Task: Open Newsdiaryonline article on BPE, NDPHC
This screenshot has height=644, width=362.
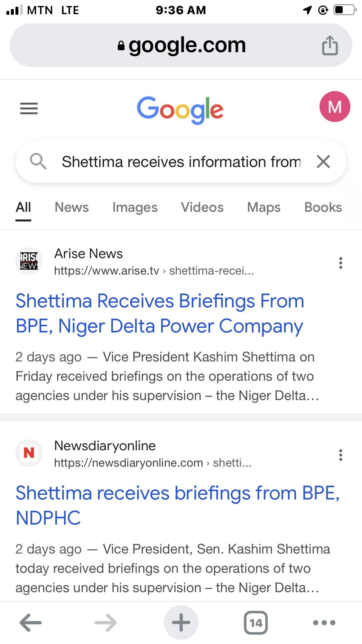Action: click(x=178, y=505)
